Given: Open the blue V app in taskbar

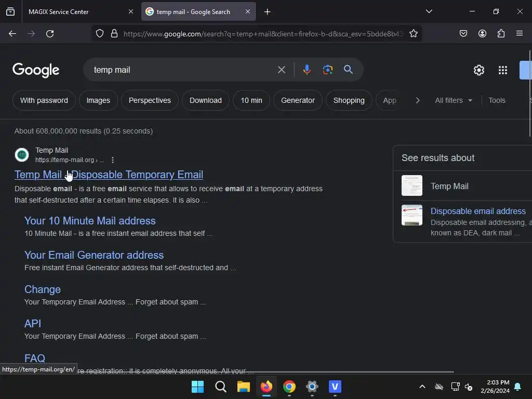Looking at the screenshot, I should coord(335,387).
